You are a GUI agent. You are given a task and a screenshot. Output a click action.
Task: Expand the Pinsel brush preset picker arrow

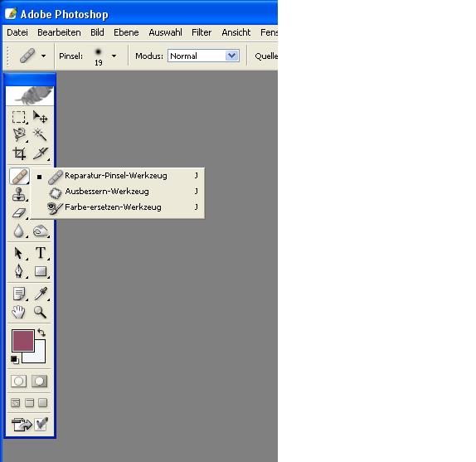pos(114,56)
